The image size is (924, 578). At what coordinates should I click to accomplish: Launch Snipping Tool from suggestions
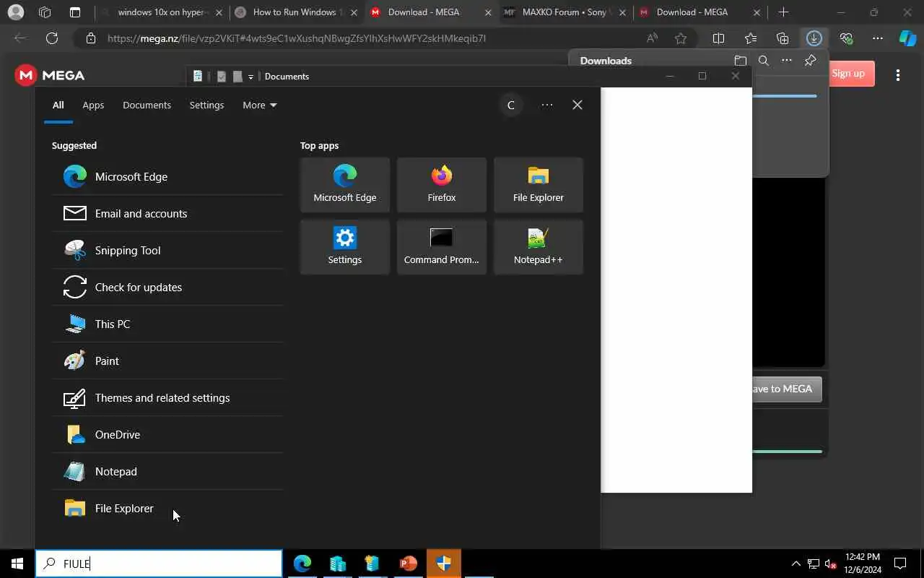[x=167, y=250]
